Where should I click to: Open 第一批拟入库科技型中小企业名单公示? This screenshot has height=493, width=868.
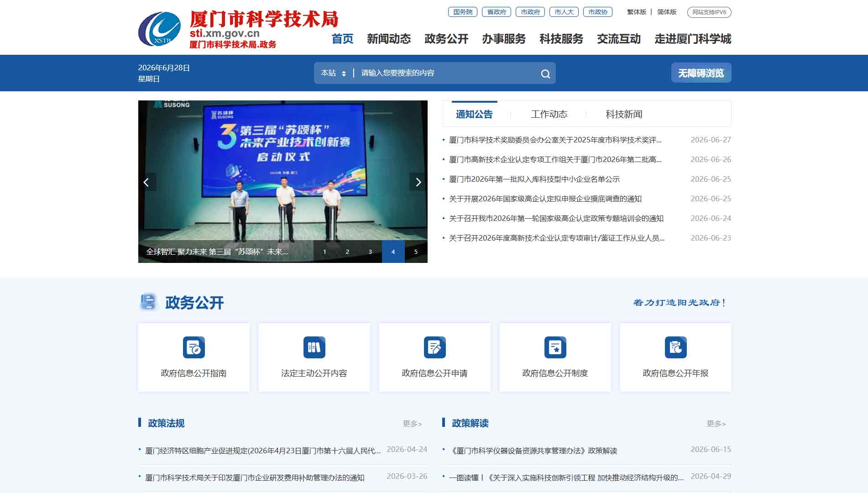pos(534,179)
